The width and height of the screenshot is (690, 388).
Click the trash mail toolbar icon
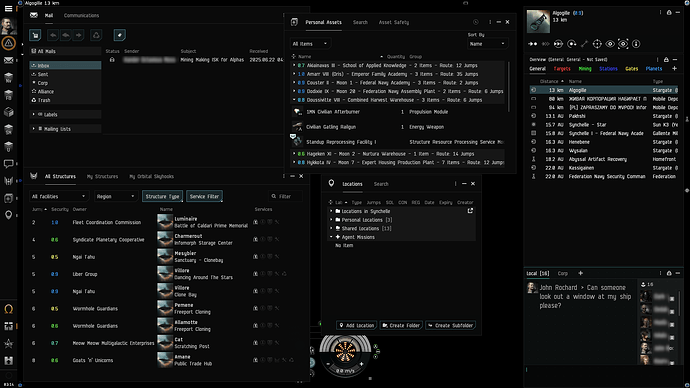(96, 35)
